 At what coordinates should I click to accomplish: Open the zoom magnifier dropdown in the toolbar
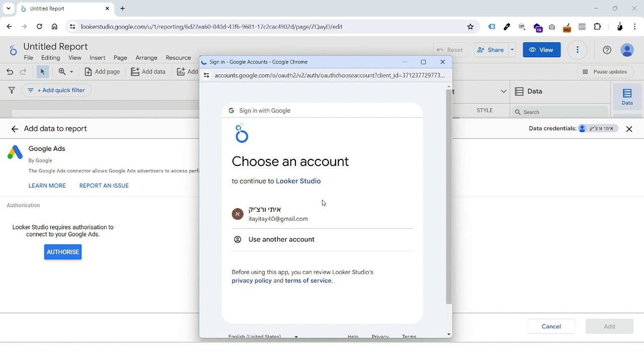pyautogui.click(x=66, y=72)
